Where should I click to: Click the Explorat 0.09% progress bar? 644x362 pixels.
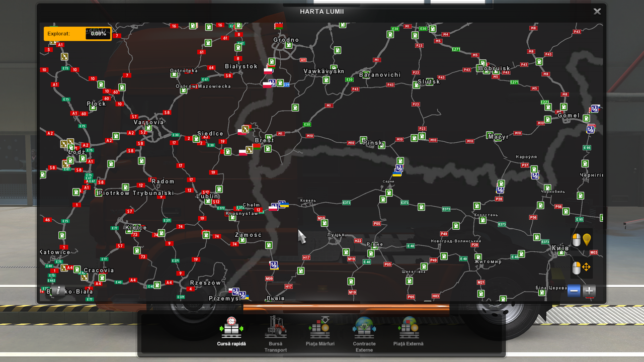pyautogui.click(x=77, y=34)
